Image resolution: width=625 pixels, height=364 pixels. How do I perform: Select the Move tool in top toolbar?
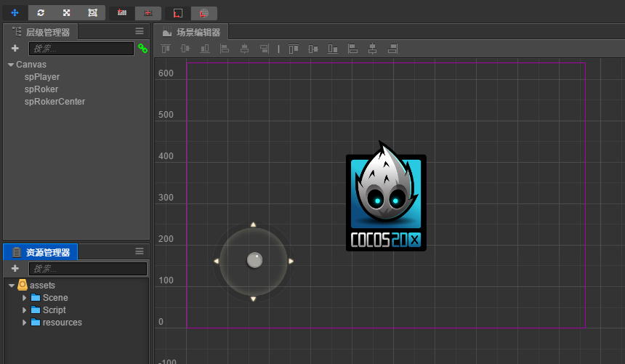tap(15, 13)
